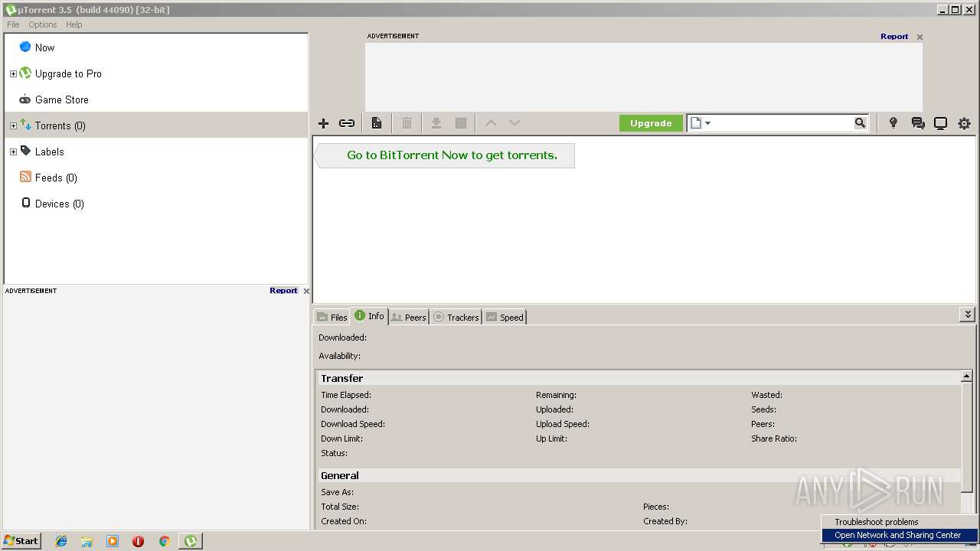
Task: Expand the Labels tree node
Action: tap(13, 152)
